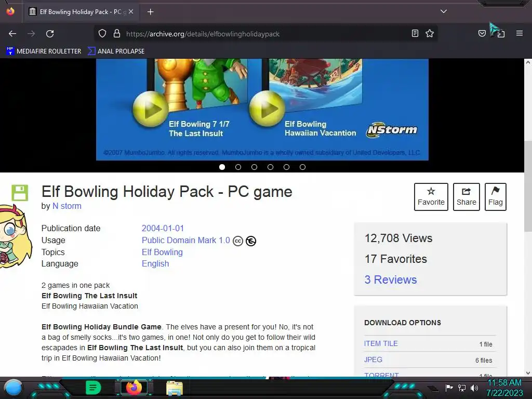Click the page vertical scrollbar thumb

(x=528, y=187)
